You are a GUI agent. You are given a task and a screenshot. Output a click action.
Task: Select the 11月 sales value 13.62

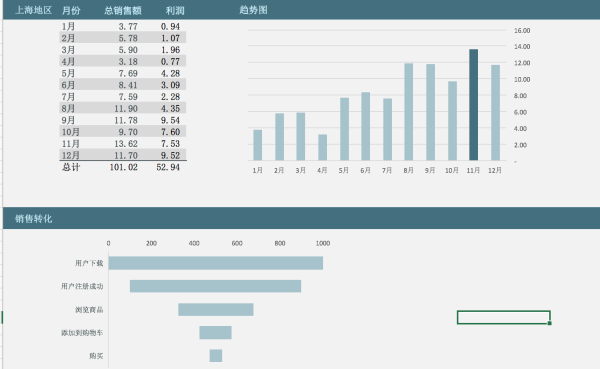126,144
